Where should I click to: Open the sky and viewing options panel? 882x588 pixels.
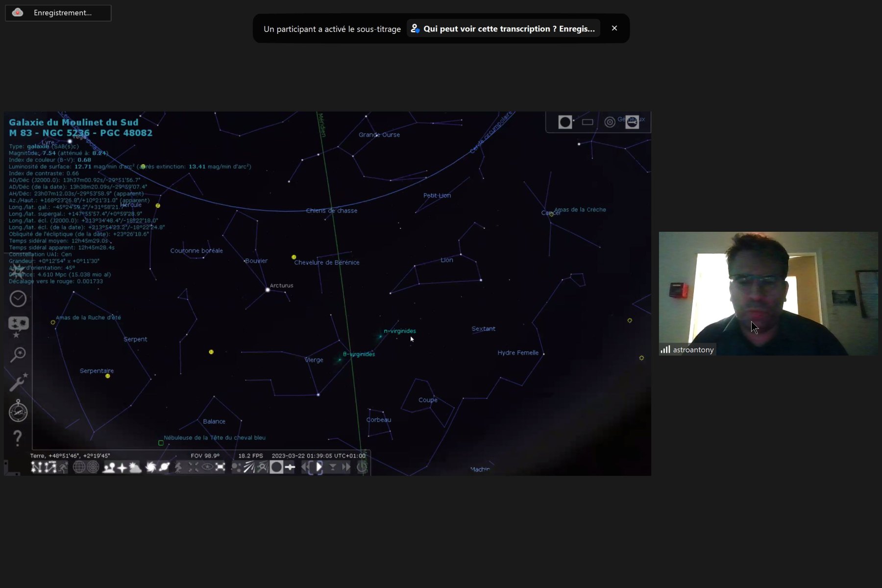(x=18, y=326)
